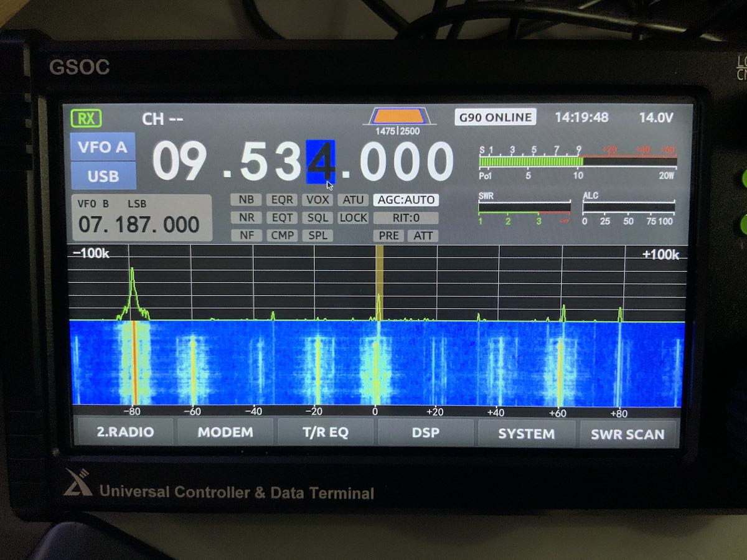Toggle the NF notch filter
Image resolution: width=747 pixels, height=560 pixels.
247,236
